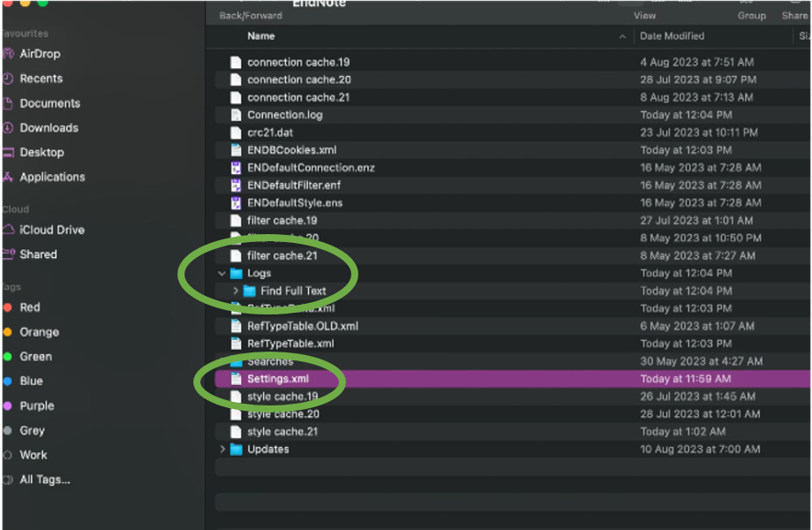
Task: Click the Find Full Text folder icon
Action: pyautogui.click(x=249, y=291)
